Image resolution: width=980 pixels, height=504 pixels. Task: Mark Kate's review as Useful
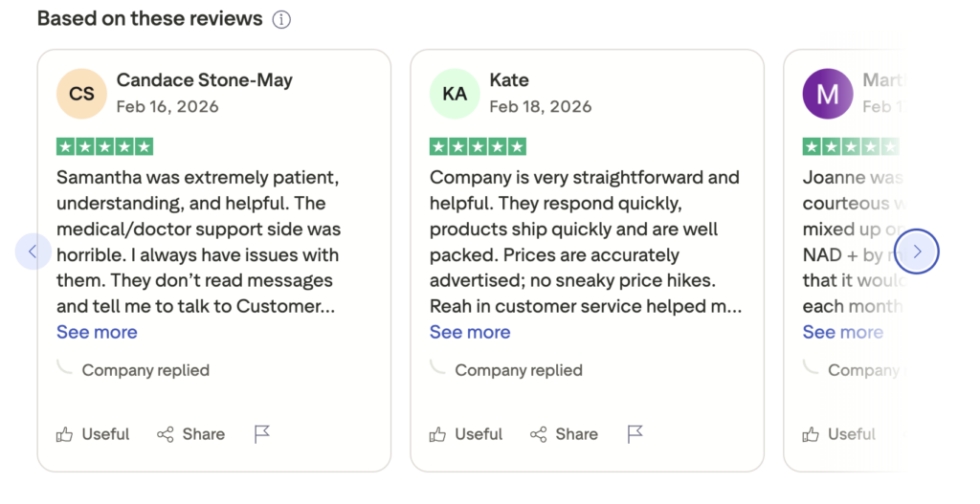click(x=466, y=434)
